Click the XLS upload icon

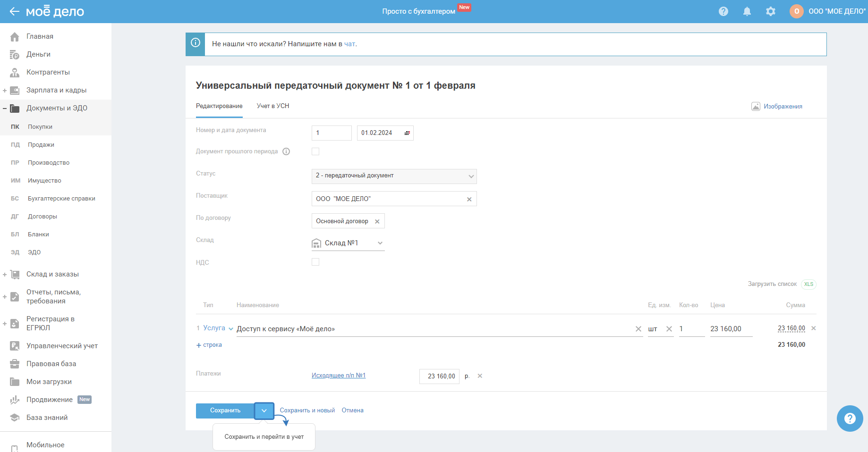(809, 284)
